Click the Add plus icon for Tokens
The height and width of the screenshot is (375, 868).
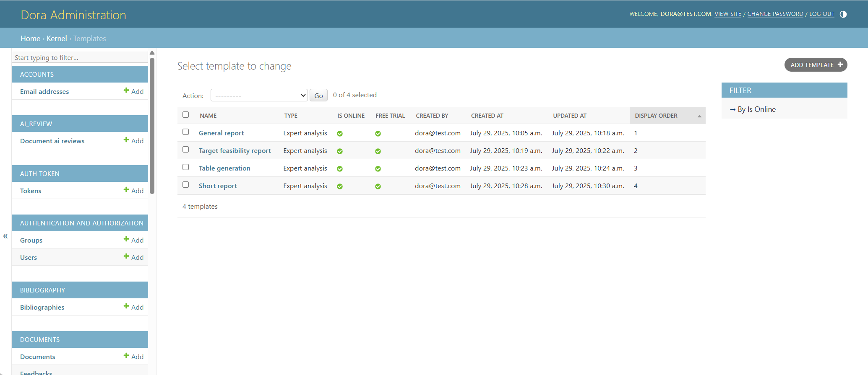[x=126, y=190]
